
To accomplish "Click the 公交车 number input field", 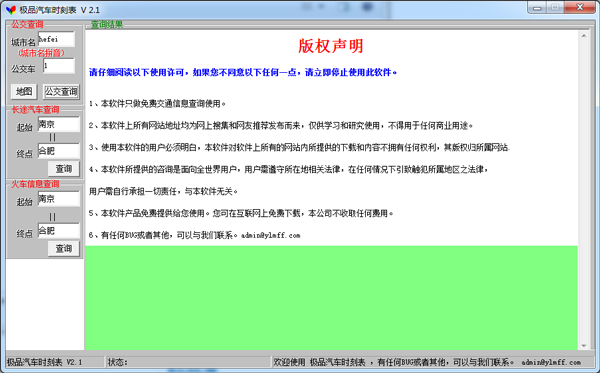I will pos(59,66).
